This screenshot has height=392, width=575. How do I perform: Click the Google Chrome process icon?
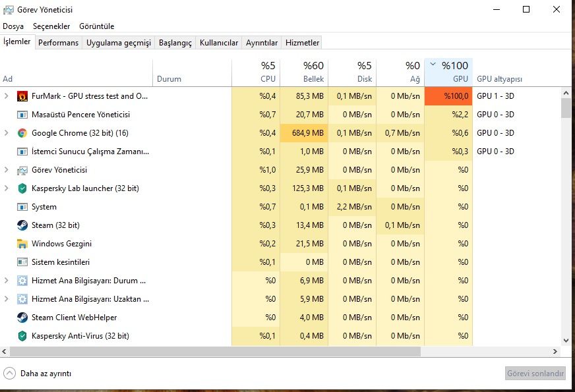22,133
